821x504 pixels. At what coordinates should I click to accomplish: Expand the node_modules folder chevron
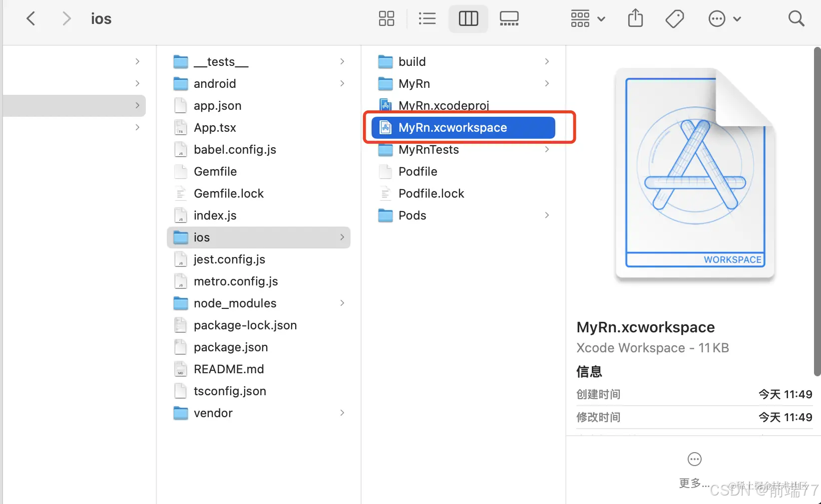[x=342, y=303]
